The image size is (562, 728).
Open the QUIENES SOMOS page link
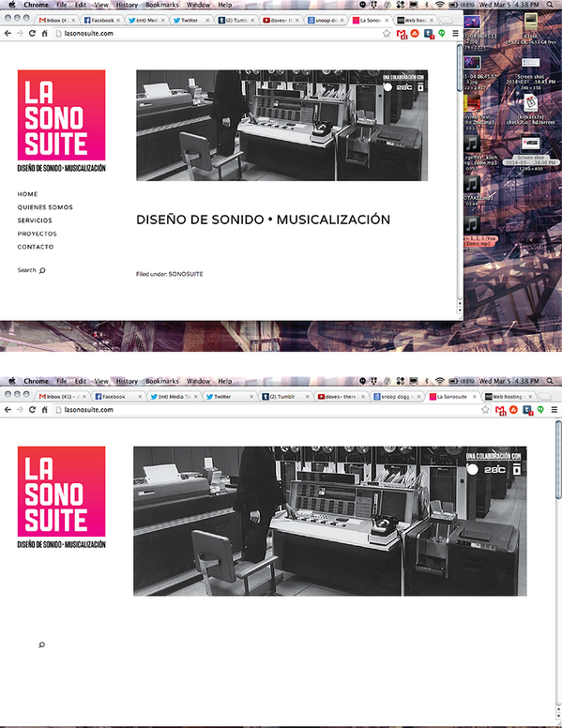tap(45, 207)
